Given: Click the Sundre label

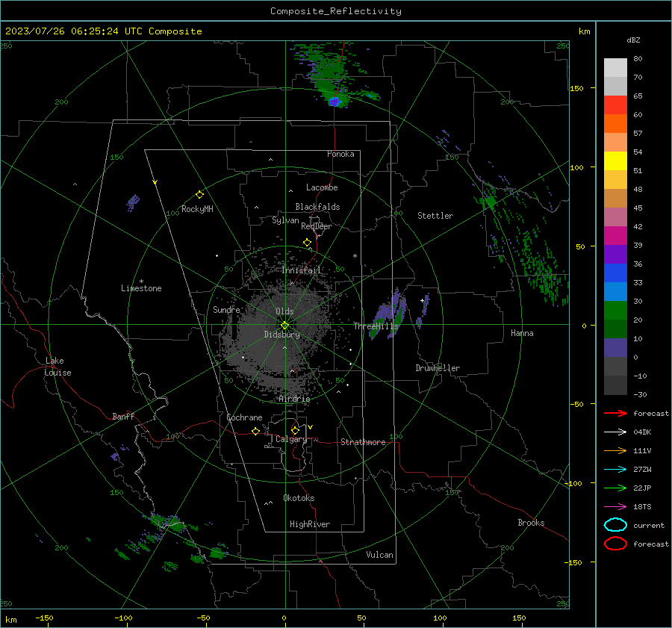Looking at the screenshot, I should coord(226,309).
